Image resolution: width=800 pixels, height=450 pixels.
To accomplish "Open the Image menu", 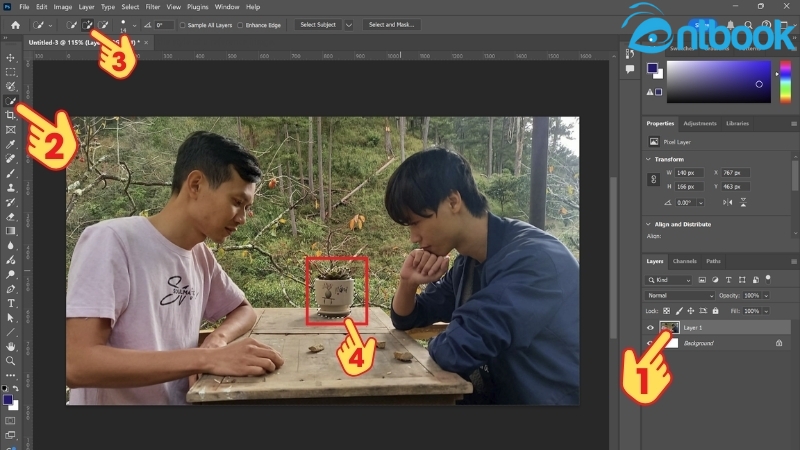I will point(63,7).
